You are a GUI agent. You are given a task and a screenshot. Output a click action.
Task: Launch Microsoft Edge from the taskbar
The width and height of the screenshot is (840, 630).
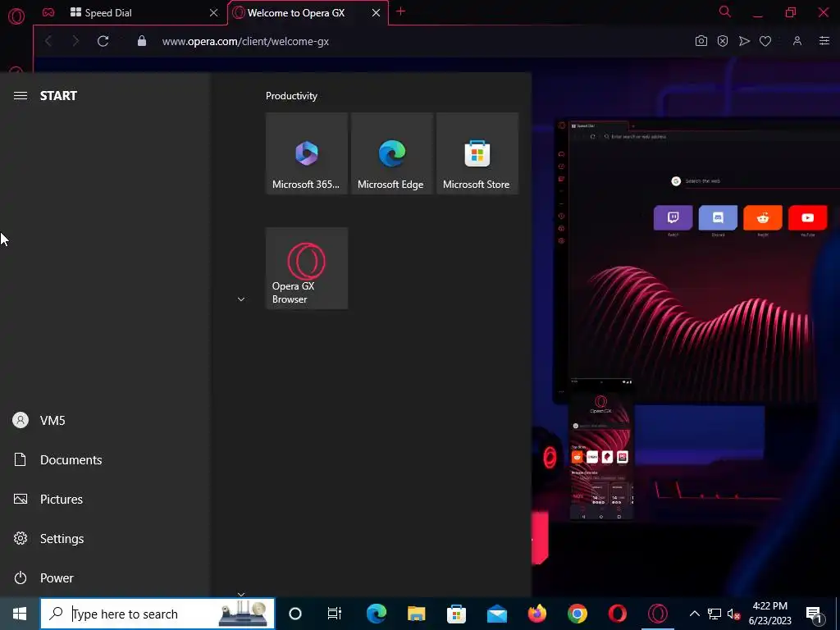click(x=377, y=614)
